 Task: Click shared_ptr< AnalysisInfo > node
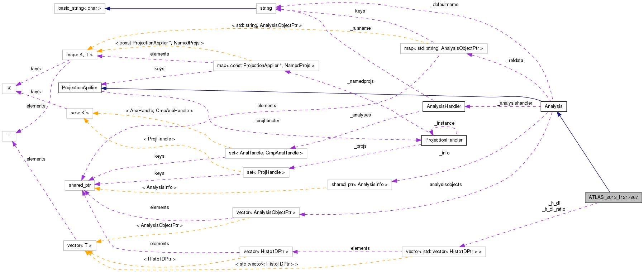pyautogui.click(x=359, y=185)
